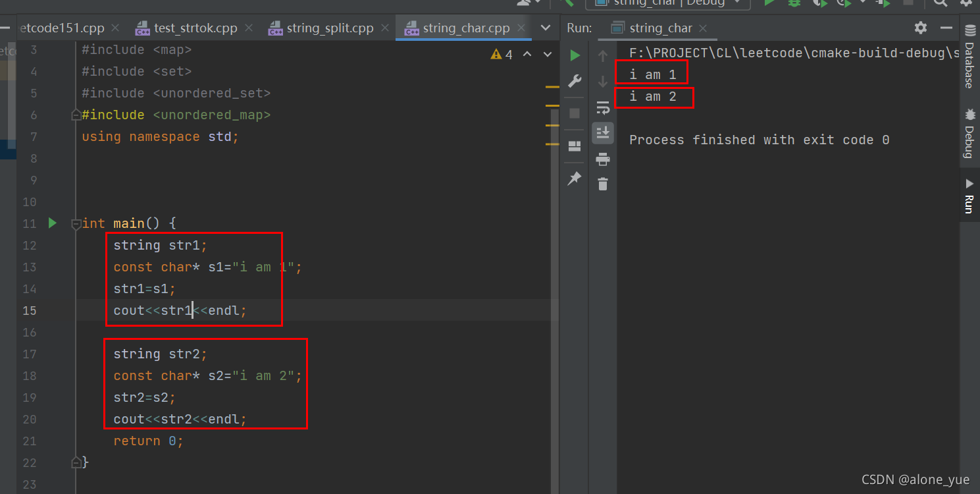The image size is (980, 494).
Task: Pin the Run tab
Action: (575, 178)
